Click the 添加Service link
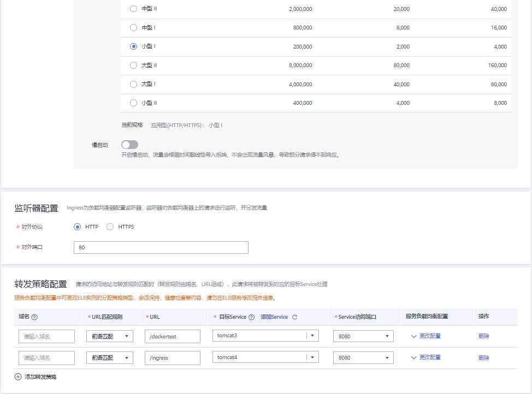The height and width of the screenshot is (394, 532). (274, 317)
